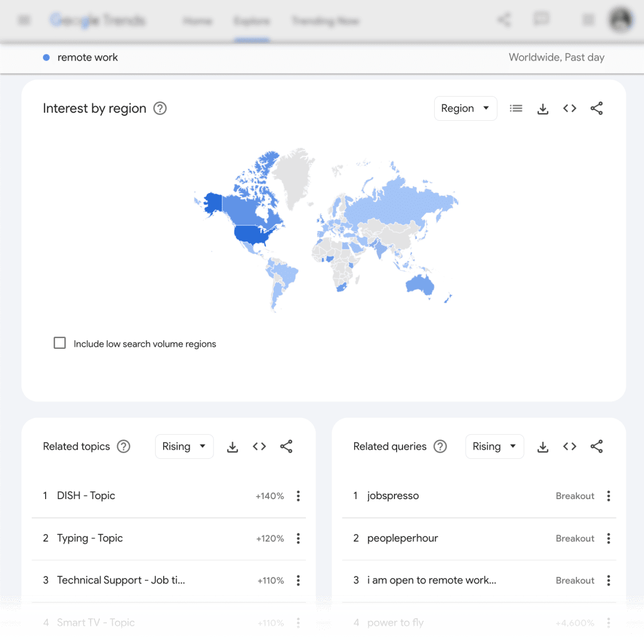Download Related topics data
Image resolution: width=644 pixels, height=644 pixels.
click(232, 446)
